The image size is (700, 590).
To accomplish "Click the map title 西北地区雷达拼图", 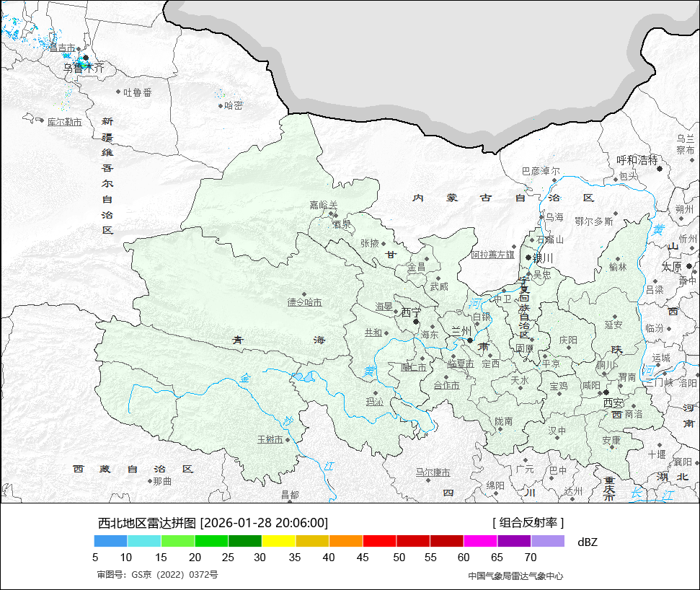I will pos(147,522).
